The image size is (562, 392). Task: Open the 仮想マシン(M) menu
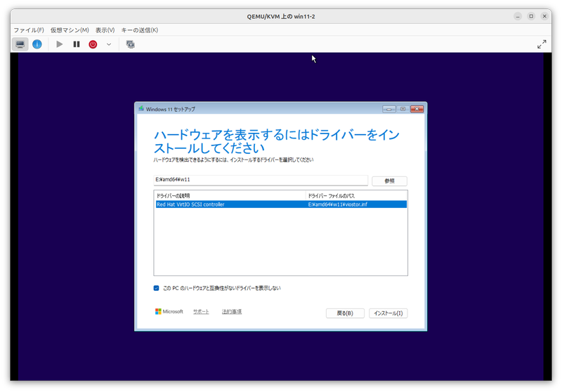click(x=70, y=30)
